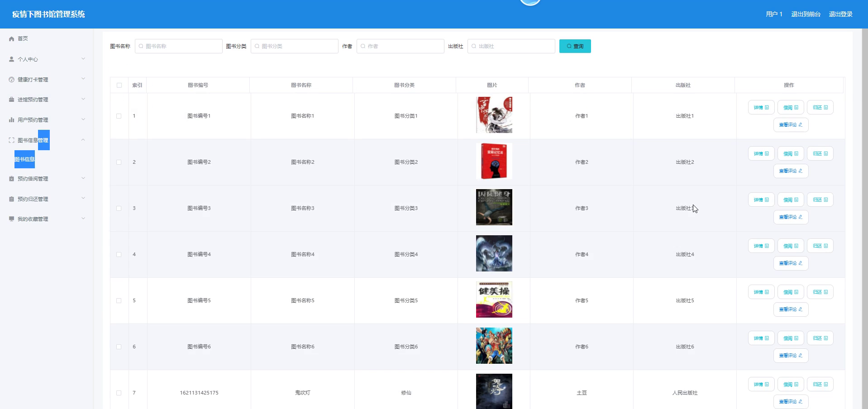The width and height of the screenshot is (868, 409).
Task: Click the document icon on 图书名称1 归还
Action: [826, 108]
